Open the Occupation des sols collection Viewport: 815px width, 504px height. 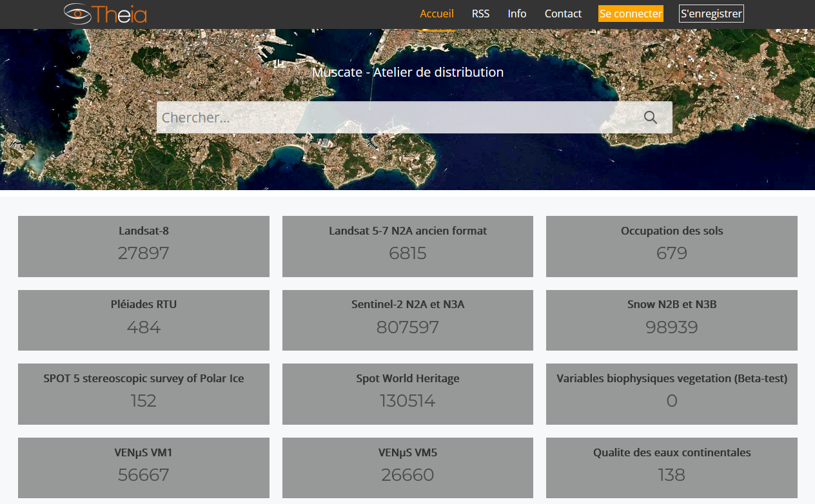pos(672,246)
